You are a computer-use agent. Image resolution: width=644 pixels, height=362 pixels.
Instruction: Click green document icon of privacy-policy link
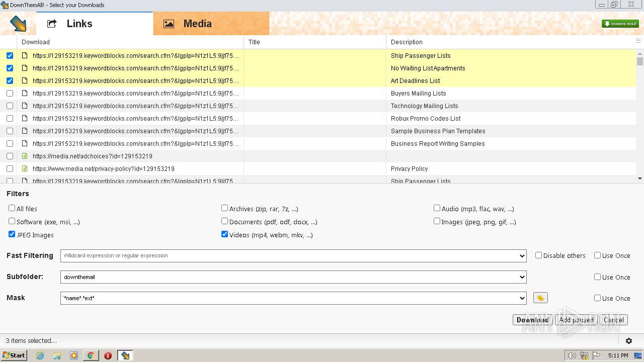25,168
